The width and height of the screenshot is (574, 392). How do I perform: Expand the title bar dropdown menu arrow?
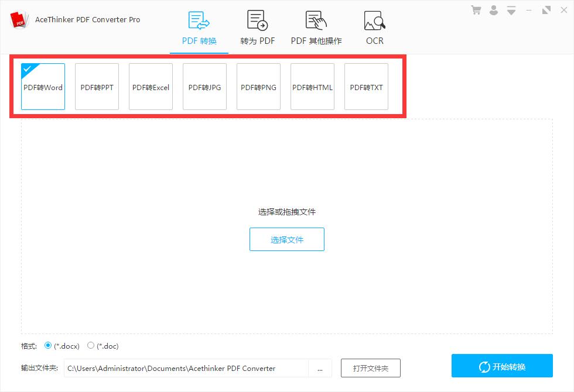511,11
